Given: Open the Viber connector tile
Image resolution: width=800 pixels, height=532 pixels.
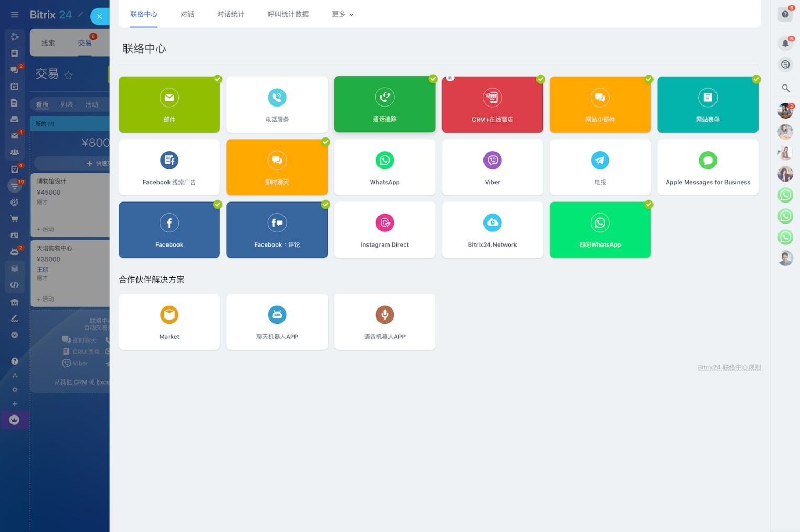Looking at the screenshot, I should [x=492, y=167].
